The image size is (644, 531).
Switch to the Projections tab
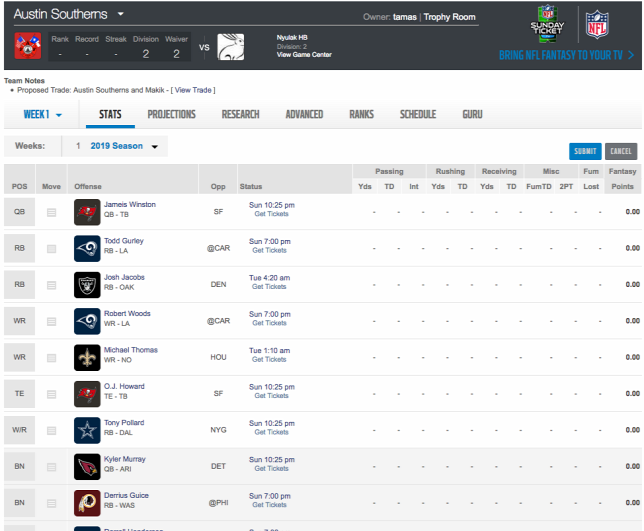pos(171,114)
